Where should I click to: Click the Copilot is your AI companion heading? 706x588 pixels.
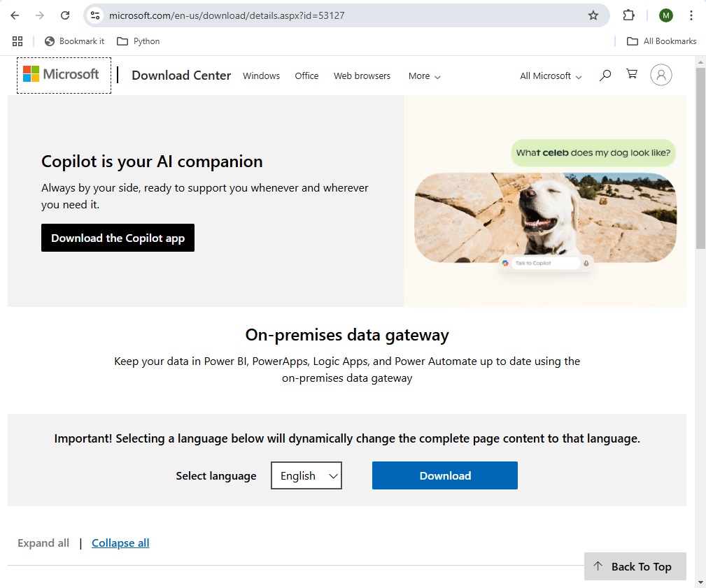point(152,162)
